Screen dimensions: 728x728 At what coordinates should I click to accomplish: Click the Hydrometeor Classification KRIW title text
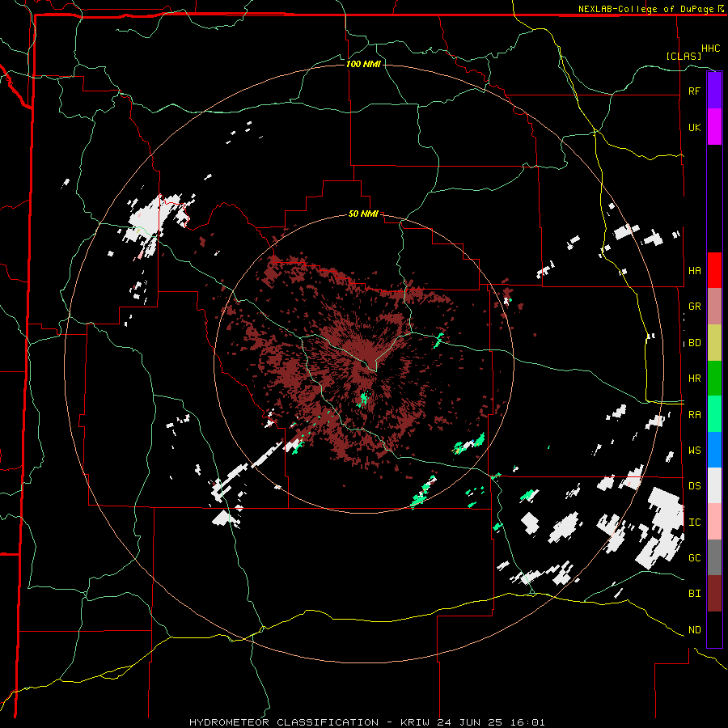(x=366, y=722)
